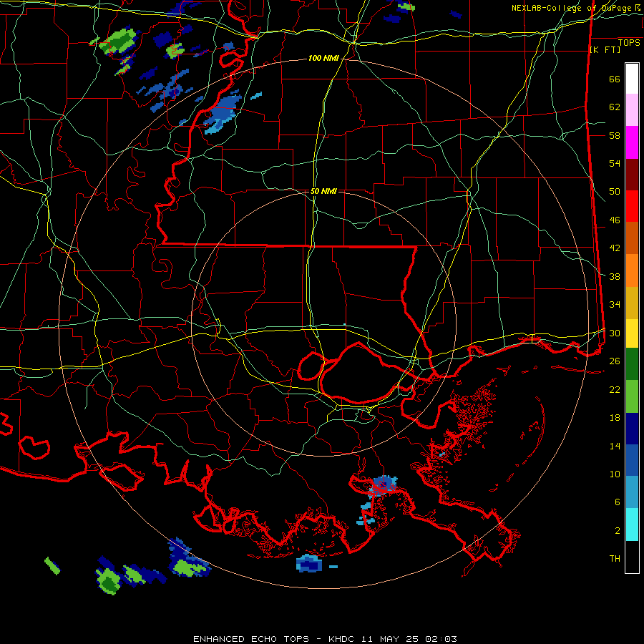Click the 66 legend value

click(615, 79)
